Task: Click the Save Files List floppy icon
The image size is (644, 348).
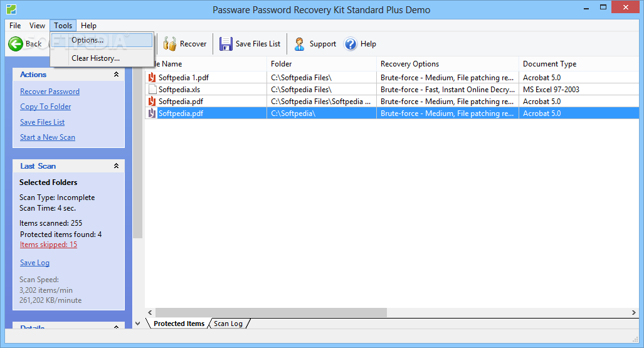Action: click(x=226, y=43)
